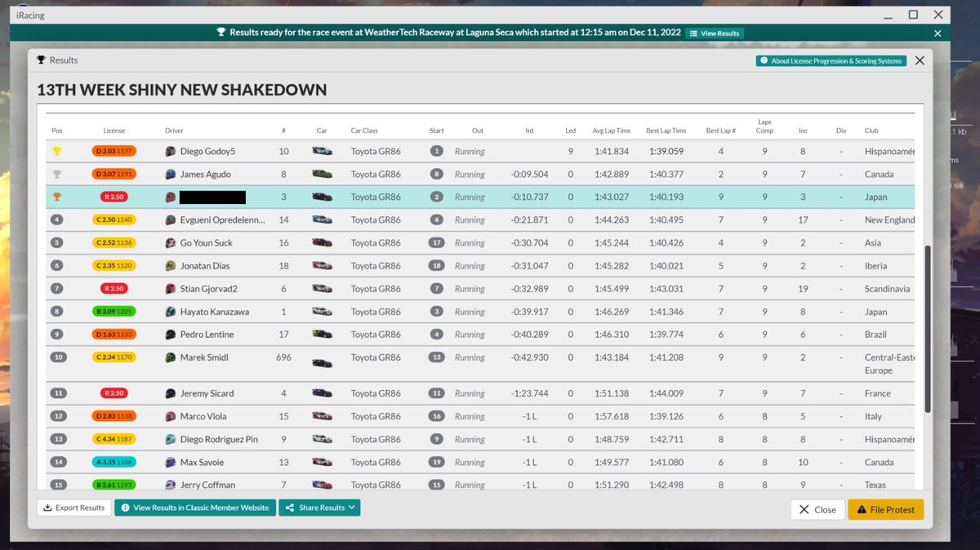Click Jeremy Sicard's helmet icon
980x550 pixels.
[x=171, y=393]
